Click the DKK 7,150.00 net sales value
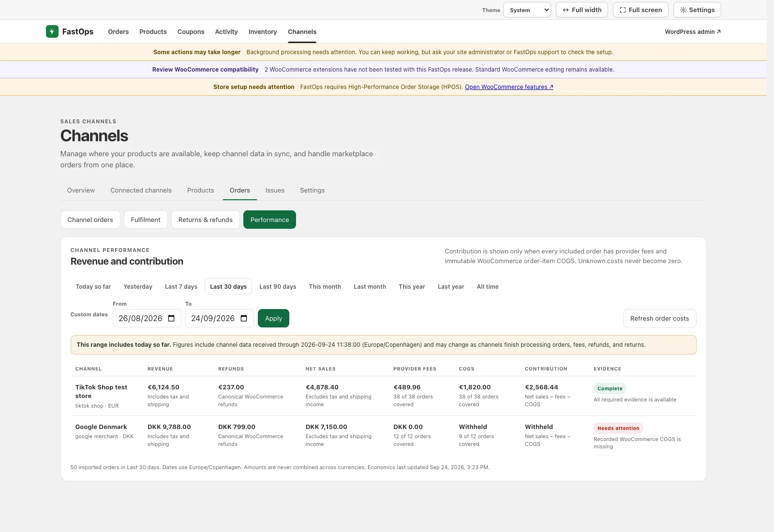Viewport: 774px width, 532px height. point(327,427)
